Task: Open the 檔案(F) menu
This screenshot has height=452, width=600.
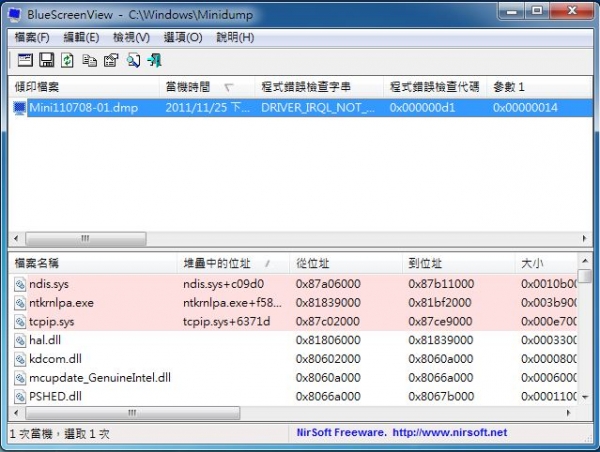Action: pos(32,37)
